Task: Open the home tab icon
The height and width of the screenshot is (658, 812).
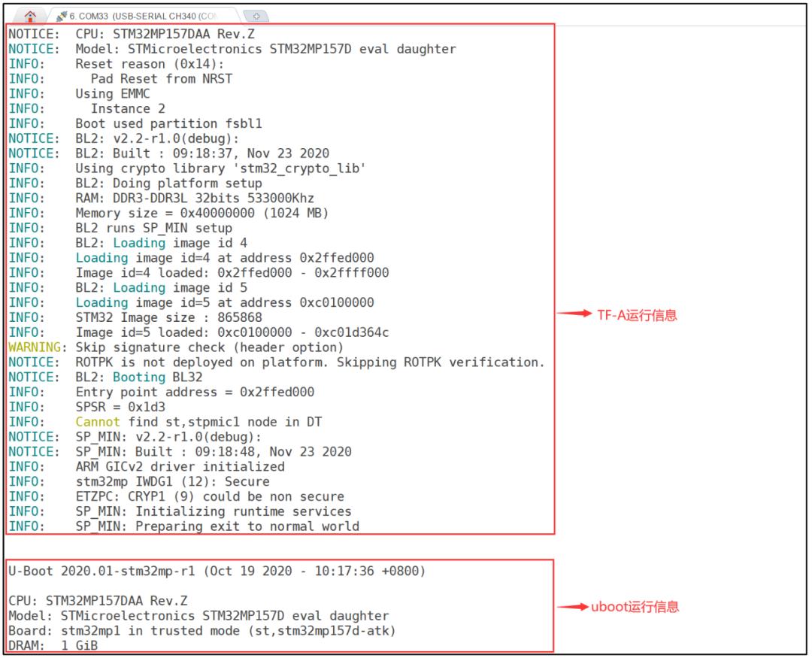Action: click(x=30, y=16)
